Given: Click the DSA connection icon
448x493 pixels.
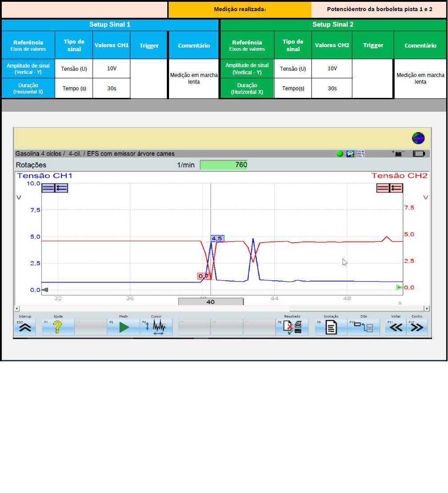Looking at the screenshot, I should pyautogui.click(x=363, y=327).
